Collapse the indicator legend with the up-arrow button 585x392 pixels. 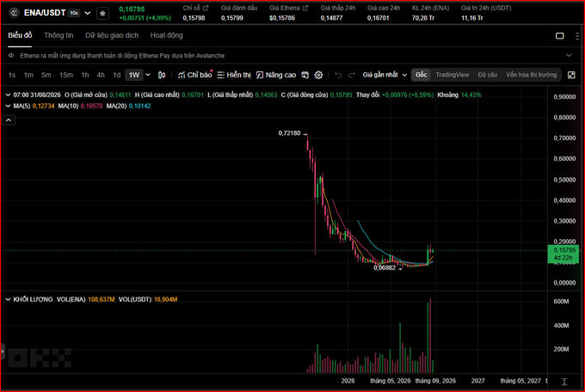coord(9,120)
